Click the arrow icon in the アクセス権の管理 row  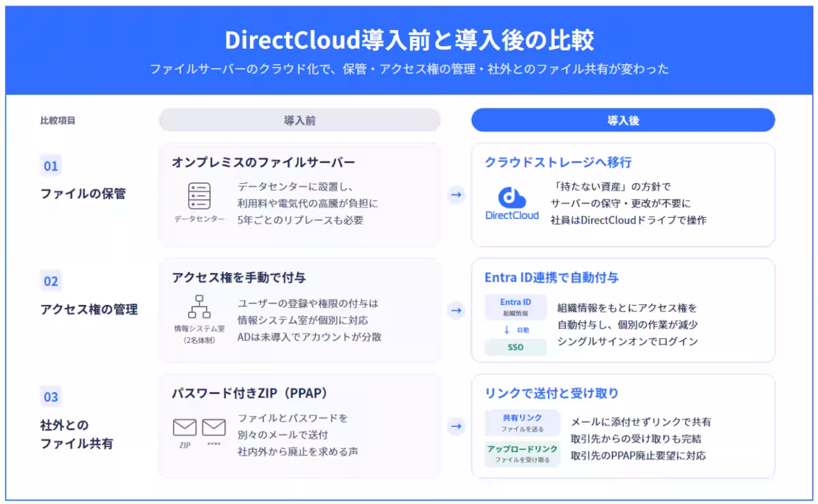click(x=456, y=311)
